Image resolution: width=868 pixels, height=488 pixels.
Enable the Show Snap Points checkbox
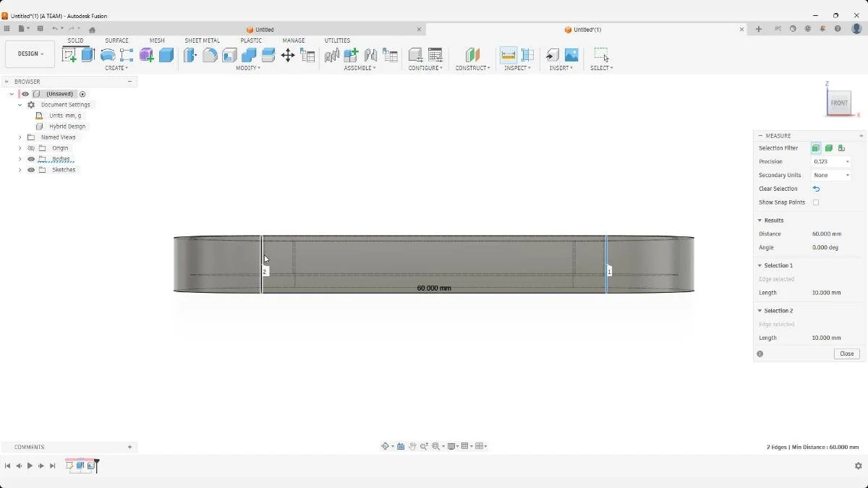[816, 202]
